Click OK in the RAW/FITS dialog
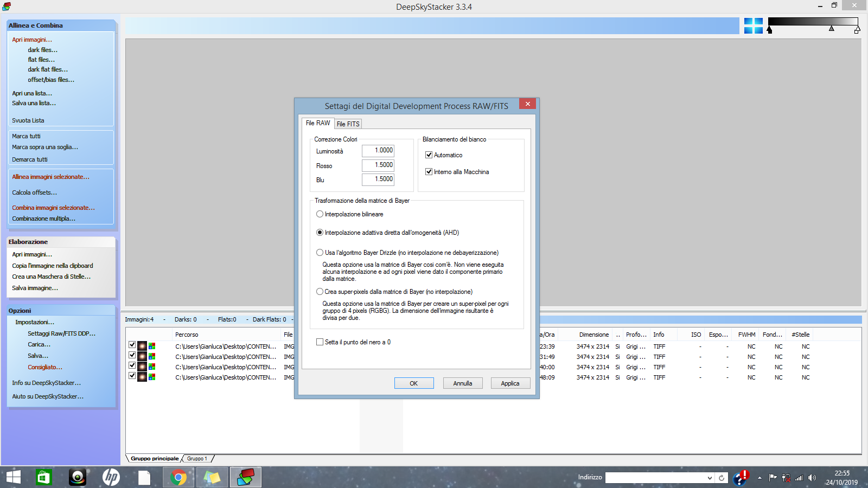Image resolution: width=868 pixels, height=488 pixels. point(414,383)
